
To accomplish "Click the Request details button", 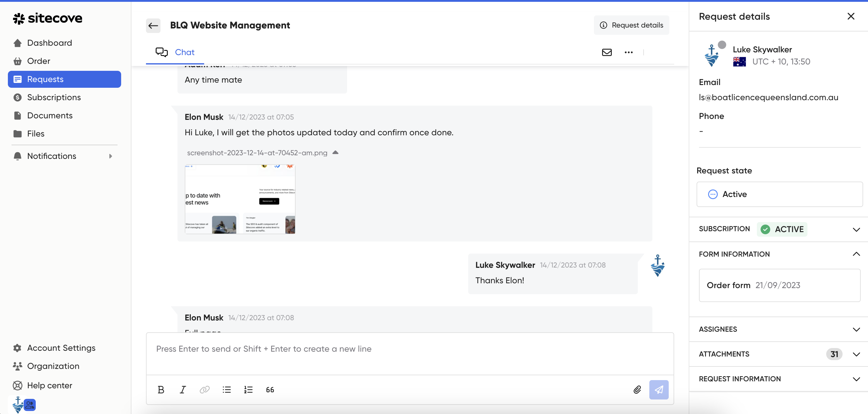I will click(x=631, y=25).
